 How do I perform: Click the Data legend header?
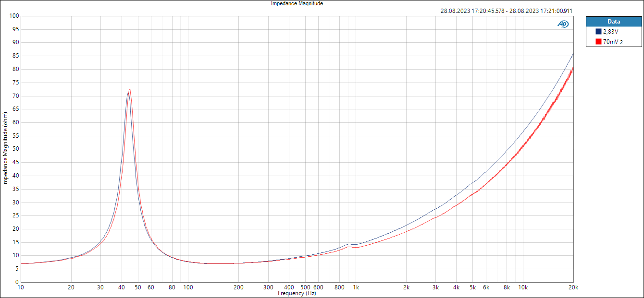pyautogui.click(x=614, y=21)
